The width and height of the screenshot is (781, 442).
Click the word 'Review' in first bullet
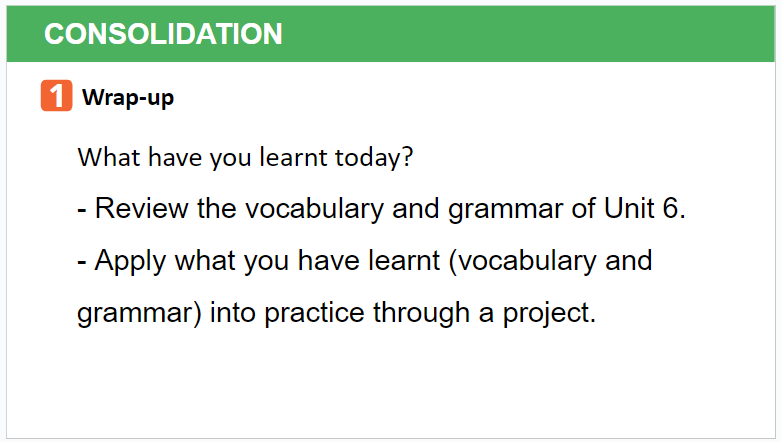point(141,208)
